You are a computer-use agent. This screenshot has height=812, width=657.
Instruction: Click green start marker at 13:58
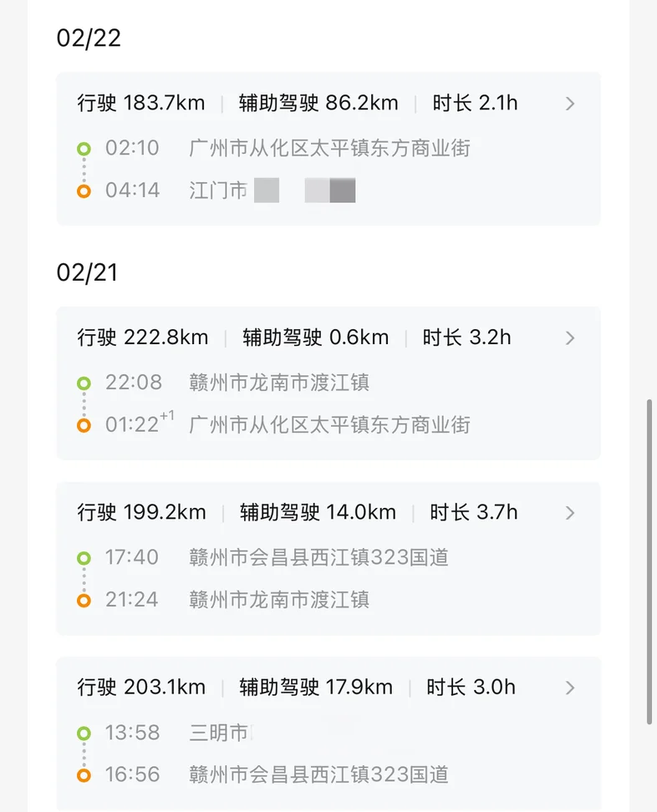84,733
